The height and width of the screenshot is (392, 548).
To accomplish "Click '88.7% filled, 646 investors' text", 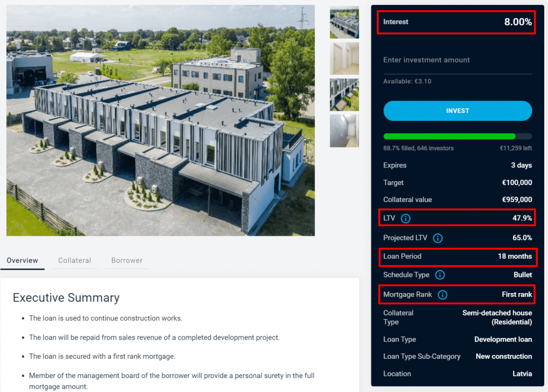I will pyautogui.click(x=418, y=148).
